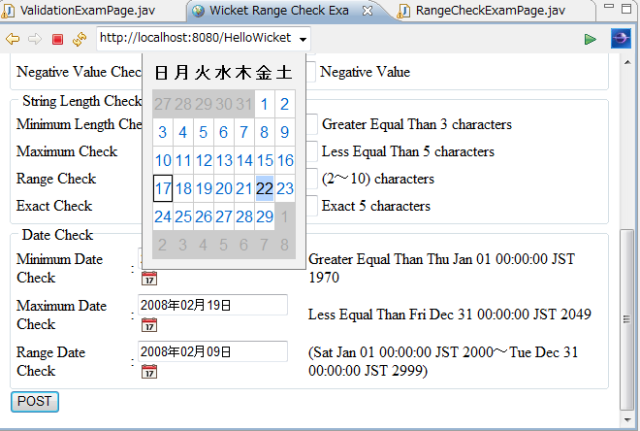Open the calendar icon for Minimum Date Check

[149, 278]
